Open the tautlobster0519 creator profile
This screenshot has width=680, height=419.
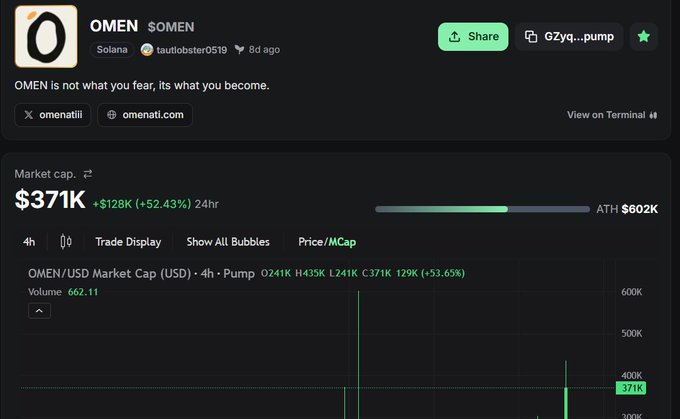[191, 50]
